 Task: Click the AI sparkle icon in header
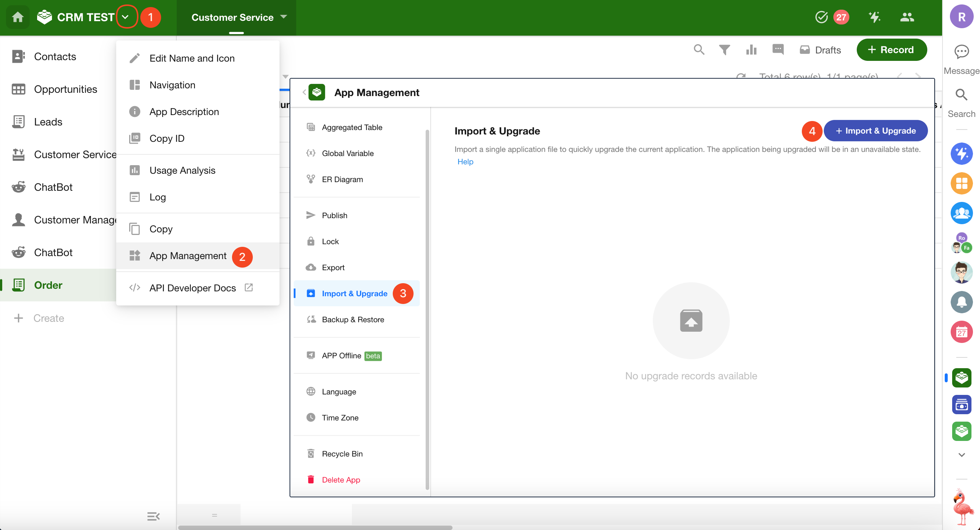click(874, 17)
